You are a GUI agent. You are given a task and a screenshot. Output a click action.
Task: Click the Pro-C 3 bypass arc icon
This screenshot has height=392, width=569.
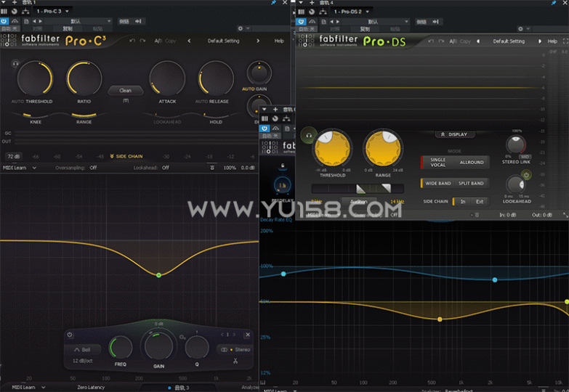(15, 21)
